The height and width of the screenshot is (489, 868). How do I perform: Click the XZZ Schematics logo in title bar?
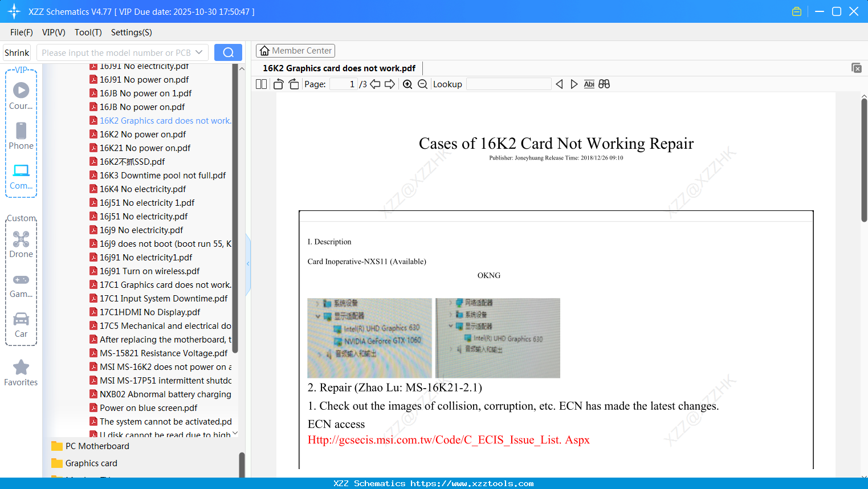point(14,11)
